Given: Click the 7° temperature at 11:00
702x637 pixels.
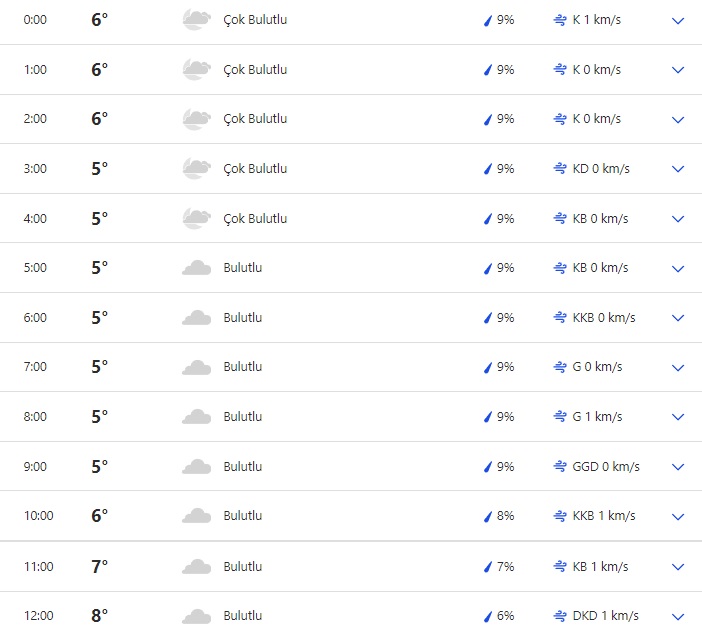Looking at the screenshot, I should [x=99, y=567].
